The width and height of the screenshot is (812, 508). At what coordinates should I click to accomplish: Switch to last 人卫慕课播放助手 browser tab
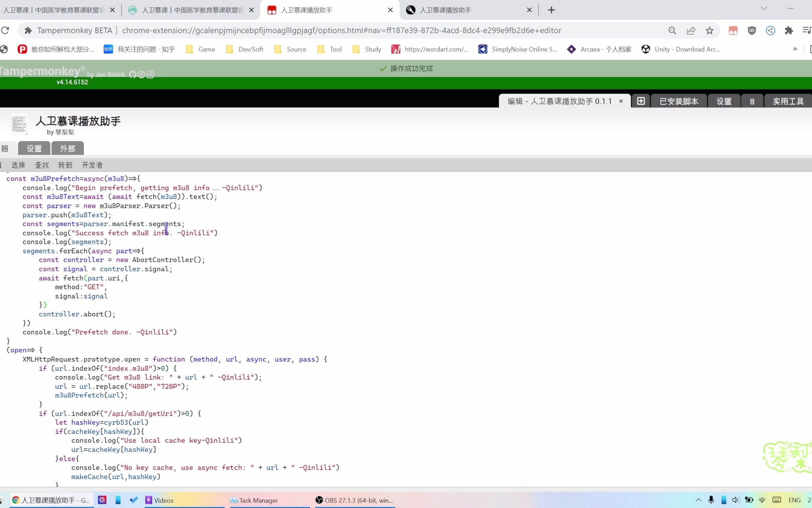click(469, 10)
